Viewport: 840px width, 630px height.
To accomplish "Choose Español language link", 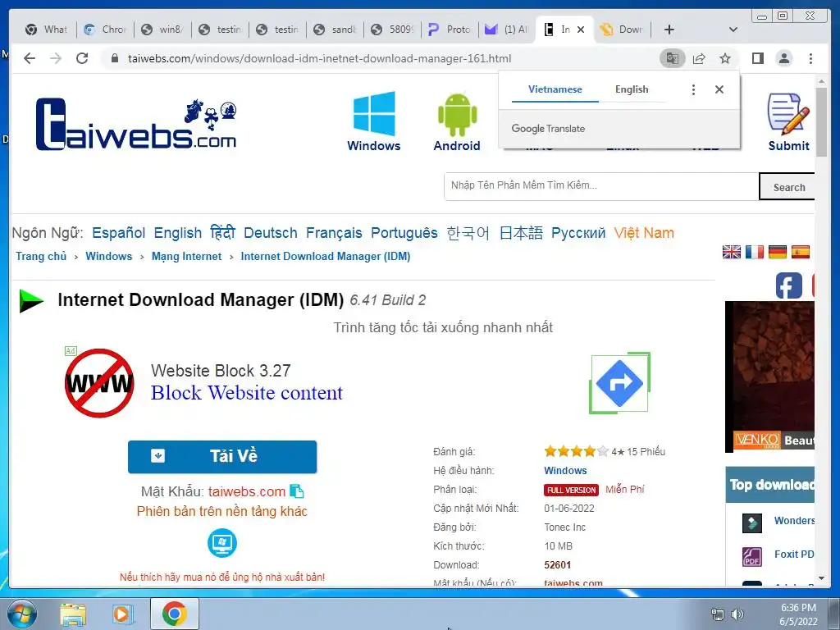I will pyautogui.click(x=118, y=233).
